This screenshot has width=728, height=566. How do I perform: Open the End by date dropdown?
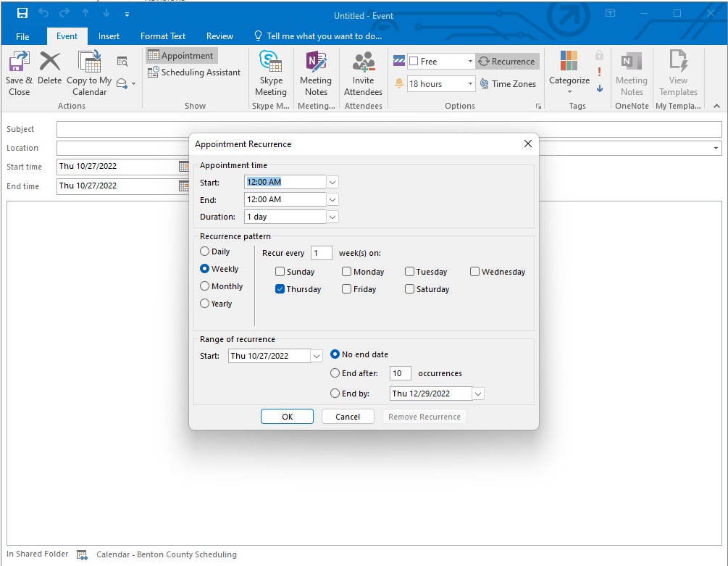pyautogui.click(x=477, y=394)
